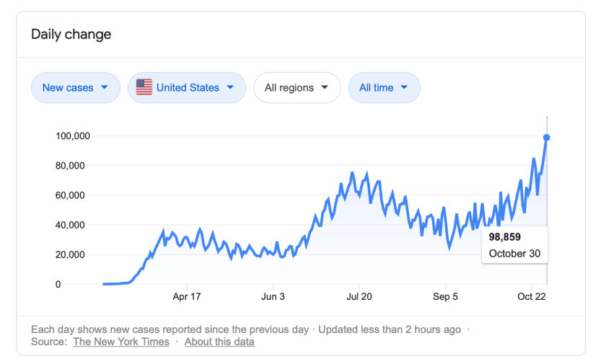Follow the About this data link
606x364 pixels.
coord(219,342)
